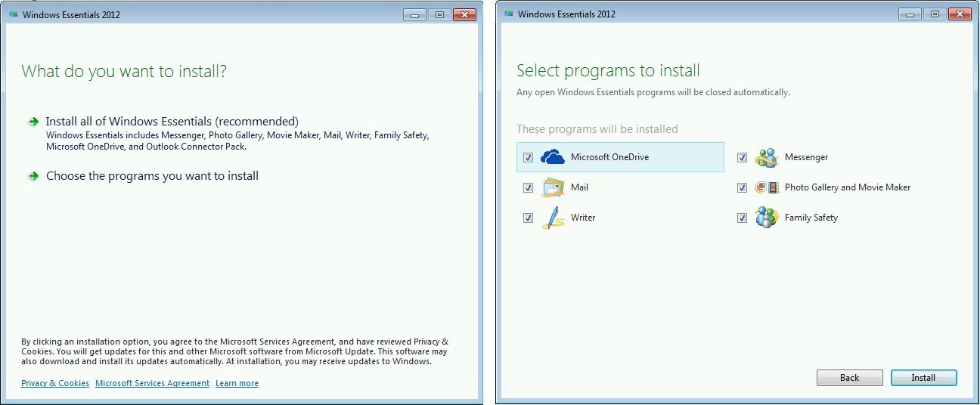Click the Family Safety icon

767,218
